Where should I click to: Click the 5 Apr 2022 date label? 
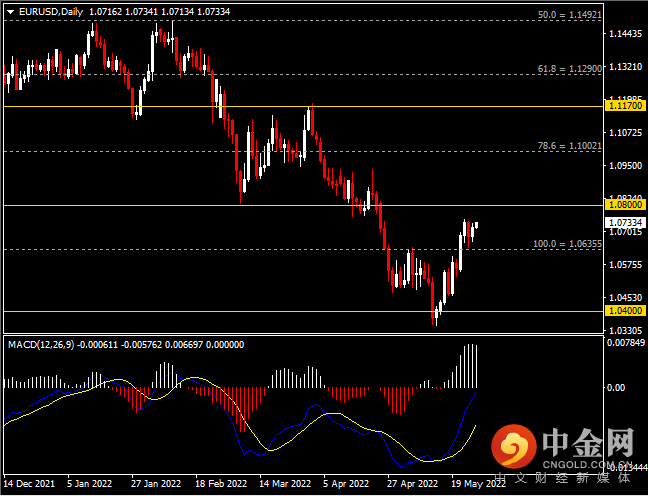coord(346,484)
